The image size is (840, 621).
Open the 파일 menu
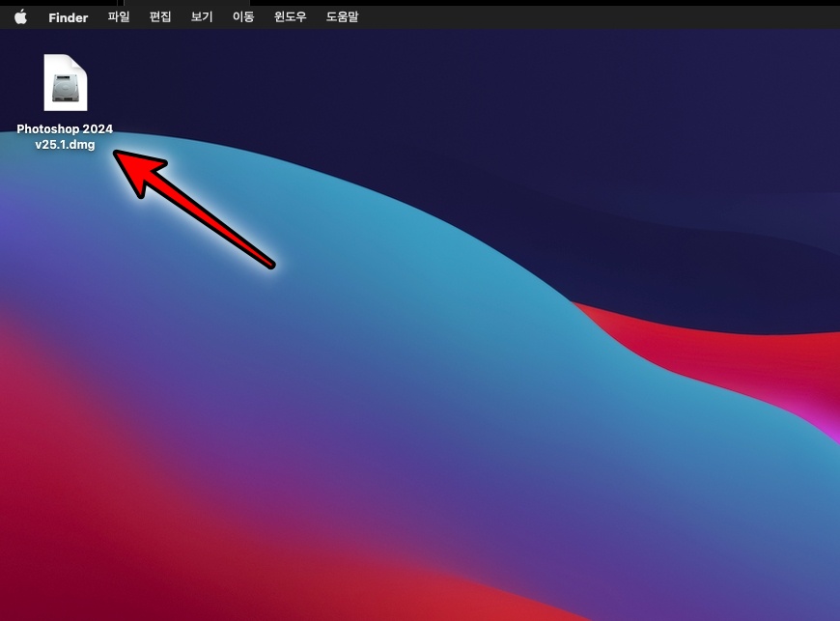tap(119, 17)
